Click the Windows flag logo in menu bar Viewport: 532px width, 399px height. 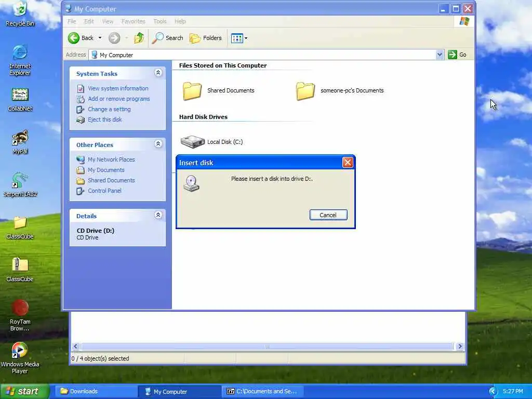(464, 21)
